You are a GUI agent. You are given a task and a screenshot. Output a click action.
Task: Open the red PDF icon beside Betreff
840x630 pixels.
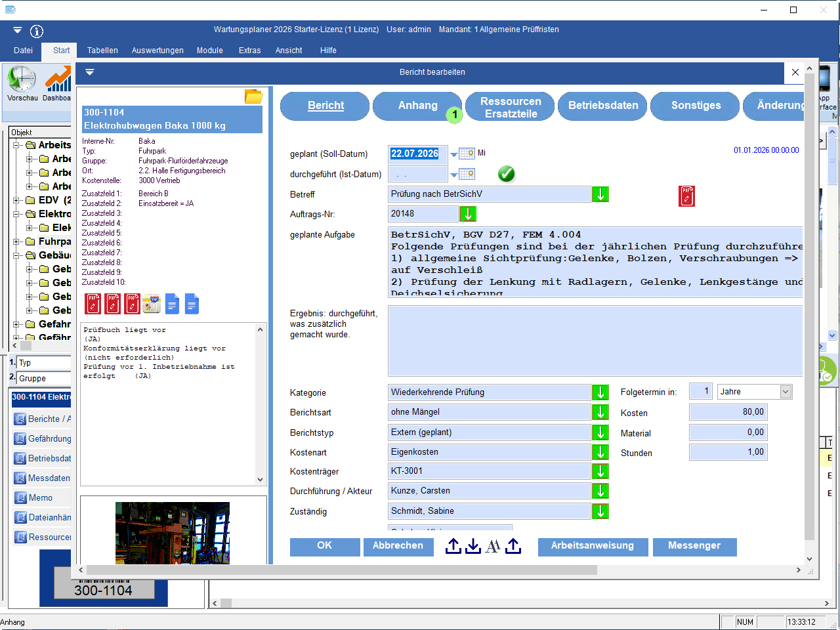686,196
